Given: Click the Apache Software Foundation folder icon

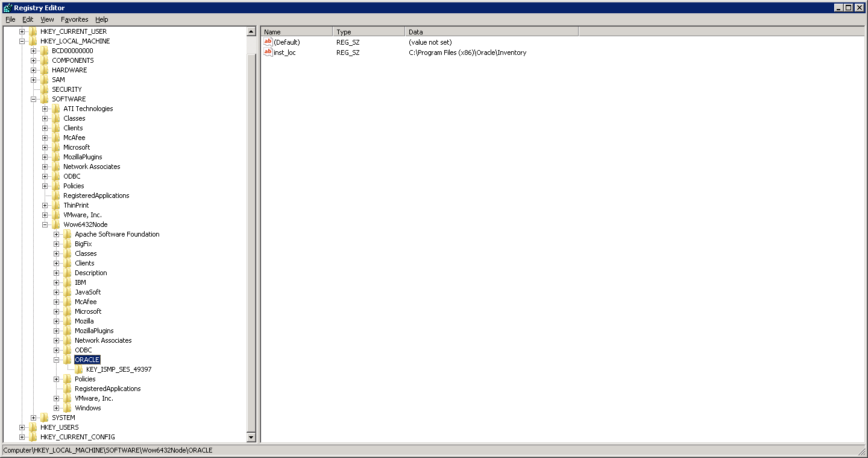Looking at the screenshot, I should [68, 234].
